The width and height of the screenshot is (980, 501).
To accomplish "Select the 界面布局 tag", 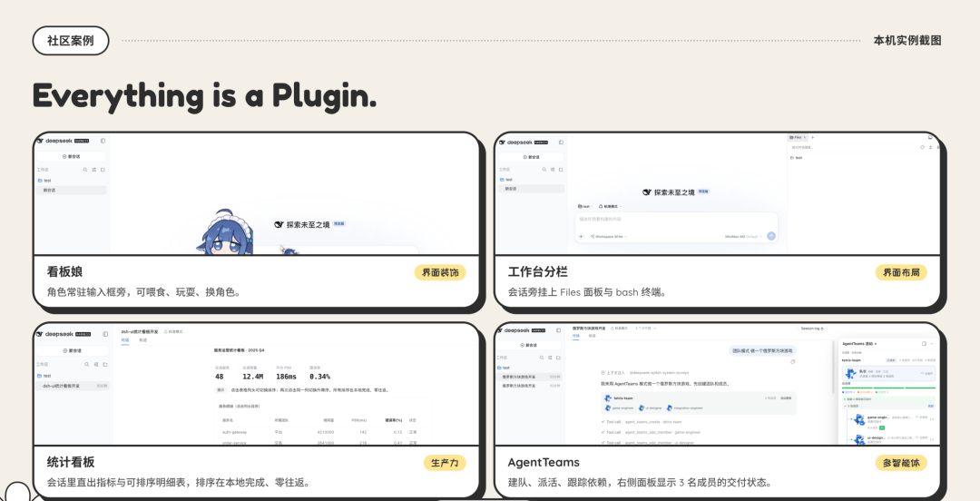I will [x=901, y=272].
